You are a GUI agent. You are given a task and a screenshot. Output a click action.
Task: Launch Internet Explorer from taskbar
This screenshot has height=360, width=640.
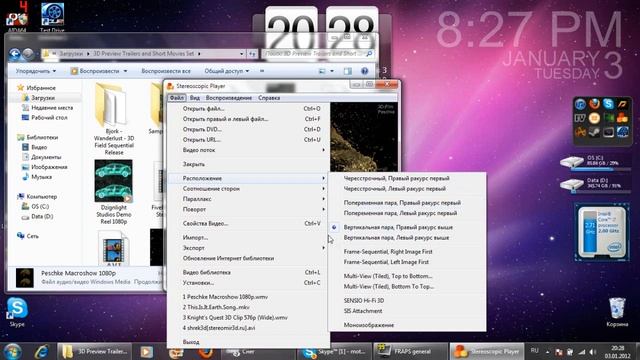41,351
